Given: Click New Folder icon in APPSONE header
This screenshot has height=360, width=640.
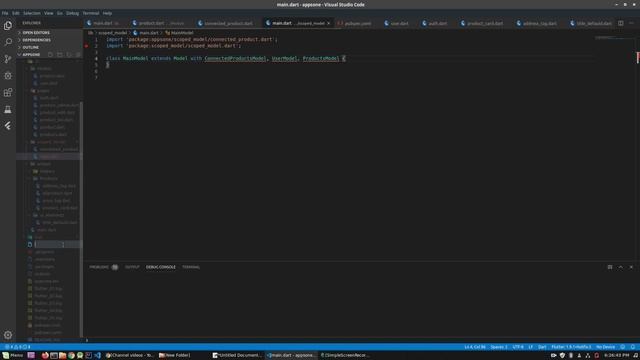Looking at the screenshot, I should tap(60, 54).
